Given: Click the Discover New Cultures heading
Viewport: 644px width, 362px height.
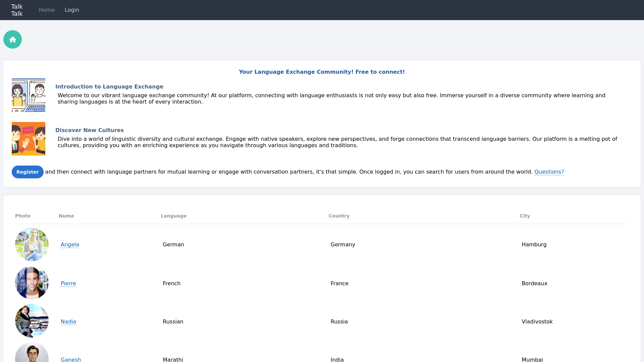Looking at the screenshot, I should (x=90, y=130).
